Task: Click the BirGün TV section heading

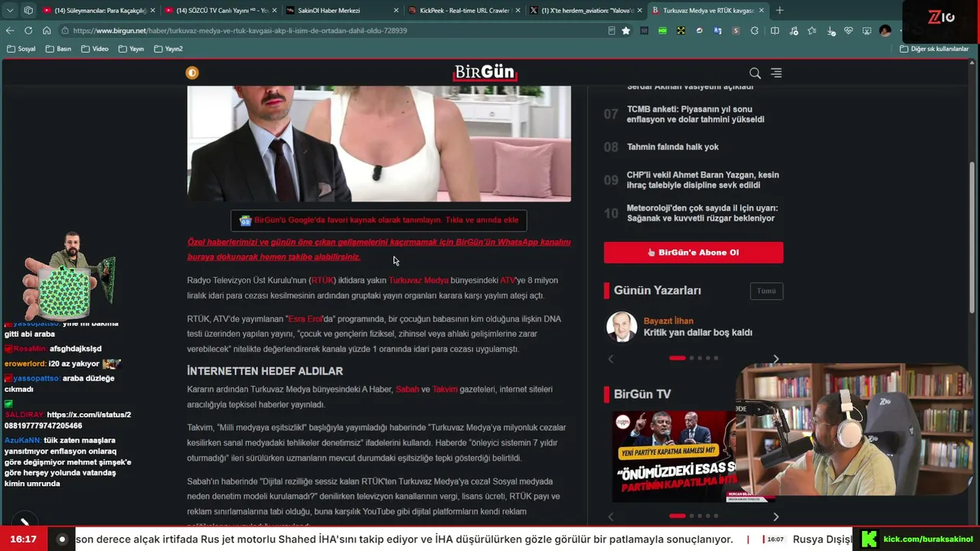Action: coord(642,394)
